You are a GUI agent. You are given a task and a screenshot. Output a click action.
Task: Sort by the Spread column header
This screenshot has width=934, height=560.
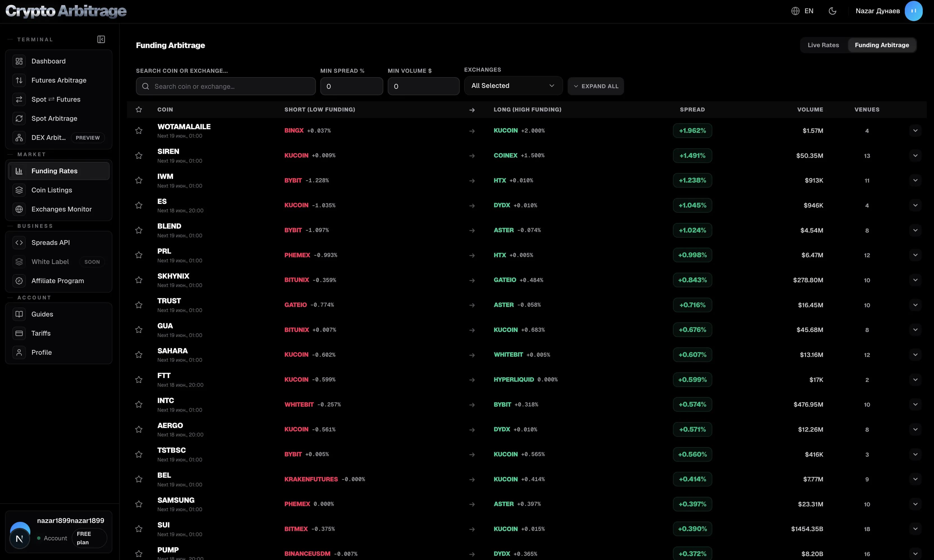point(692,110)
